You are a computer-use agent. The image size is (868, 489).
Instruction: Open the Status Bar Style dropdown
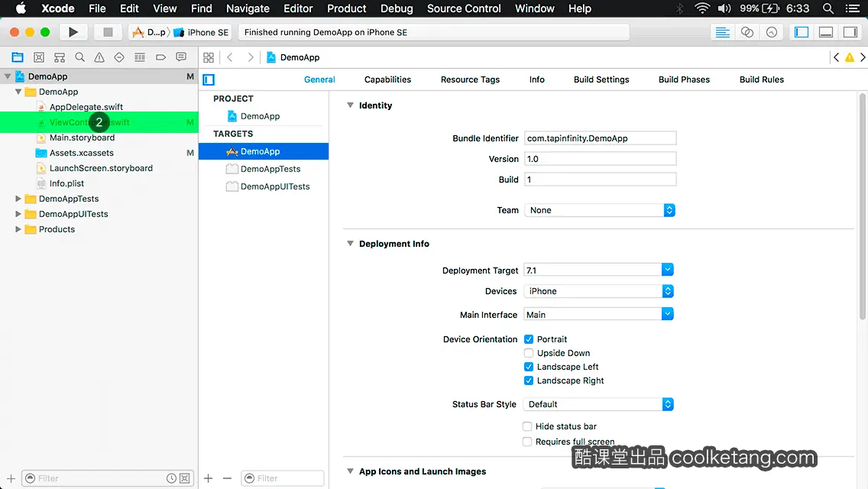[598, 404]
